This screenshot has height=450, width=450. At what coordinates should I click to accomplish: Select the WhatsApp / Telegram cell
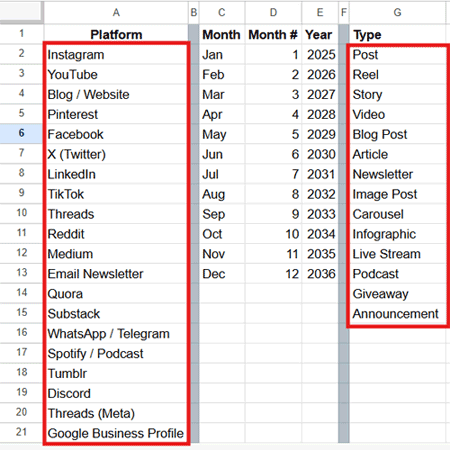116,333
